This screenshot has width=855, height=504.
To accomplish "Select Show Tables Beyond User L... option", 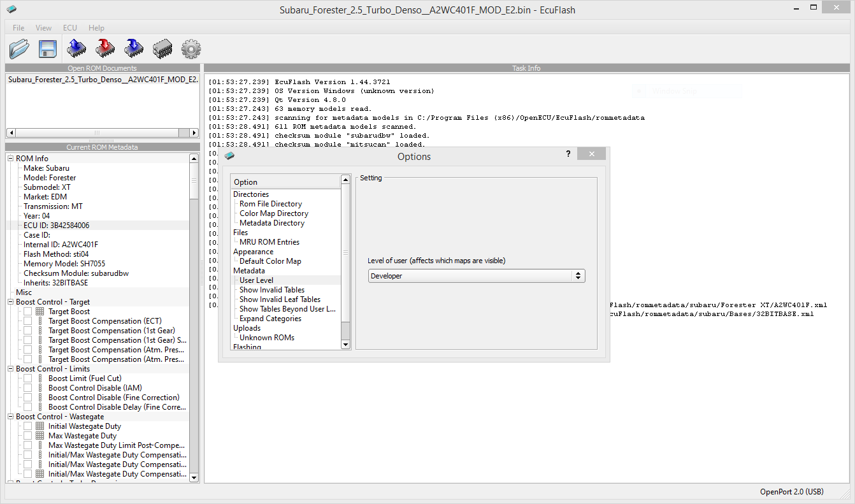I will tap(287, 309).
